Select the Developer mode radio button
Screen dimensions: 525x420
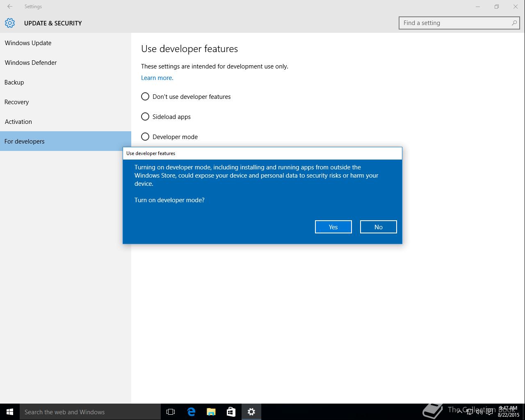pos(145,137)
